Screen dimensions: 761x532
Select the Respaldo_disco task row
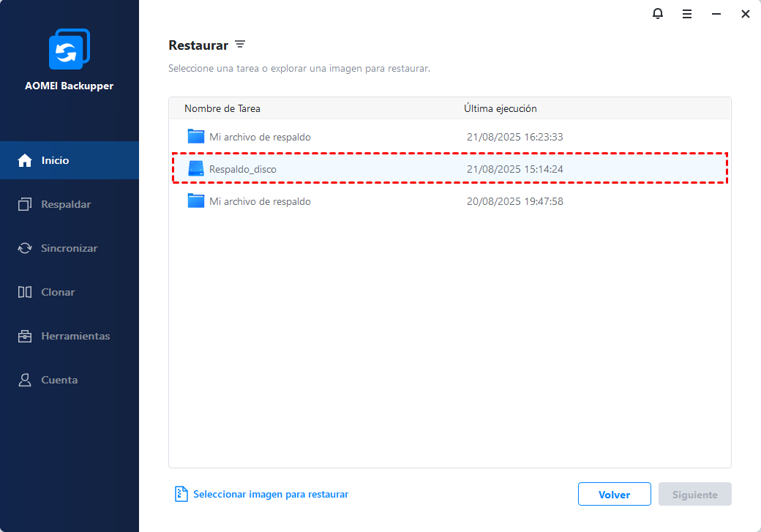tap(449, 169)
